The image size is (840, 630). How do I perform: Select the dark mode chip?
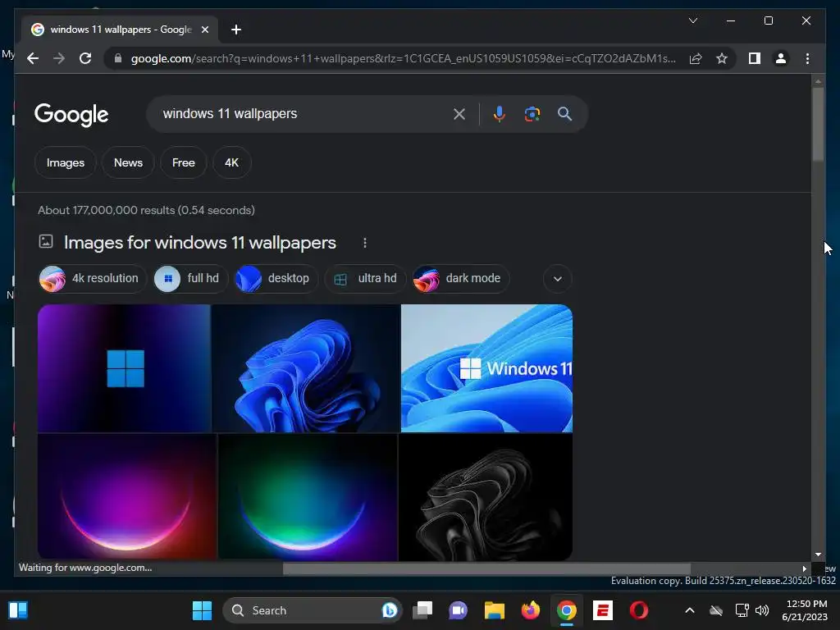(461, 279)
